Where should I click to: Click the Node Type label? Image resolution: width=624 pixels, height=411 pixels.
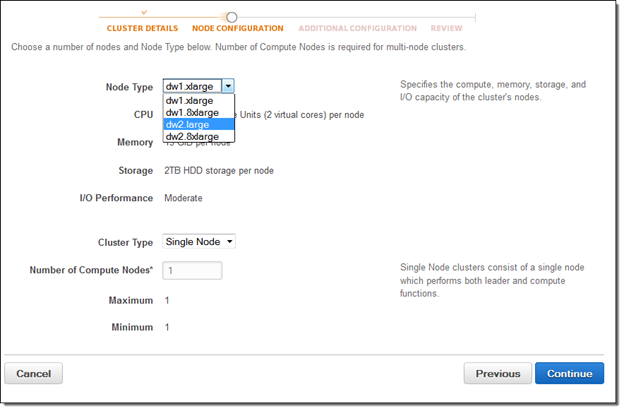129,87
